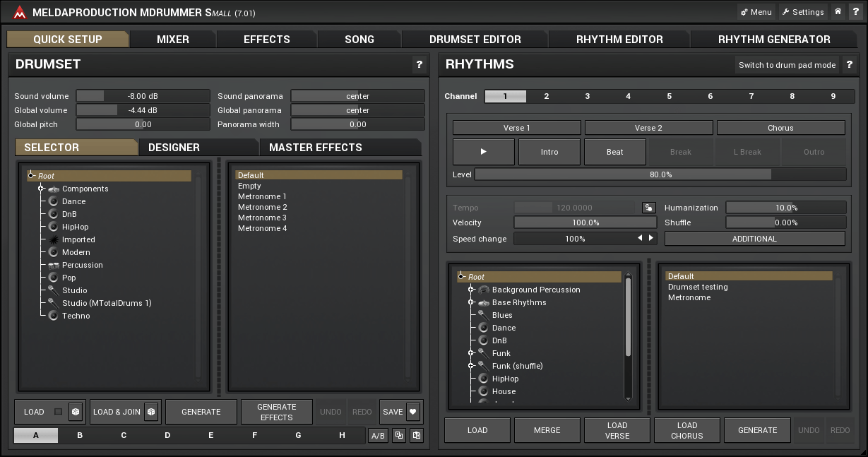
Task: Collapse the drumset Root node
Action: click(x=30, y=175)
